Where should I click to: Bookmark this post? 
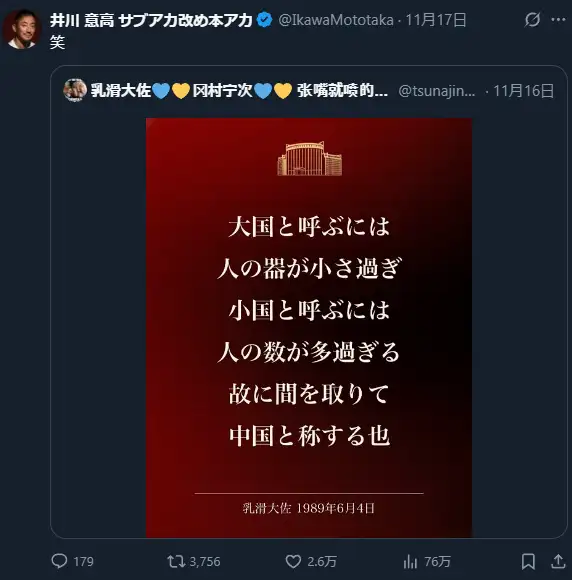pos(528,561)
